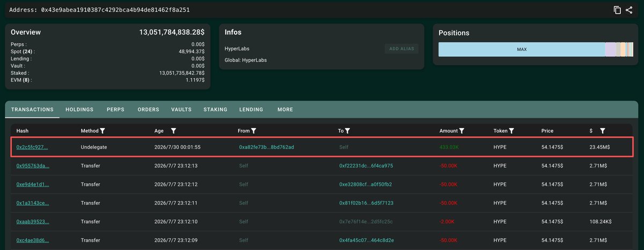Show the Lending tab

(x=251, y=109)
